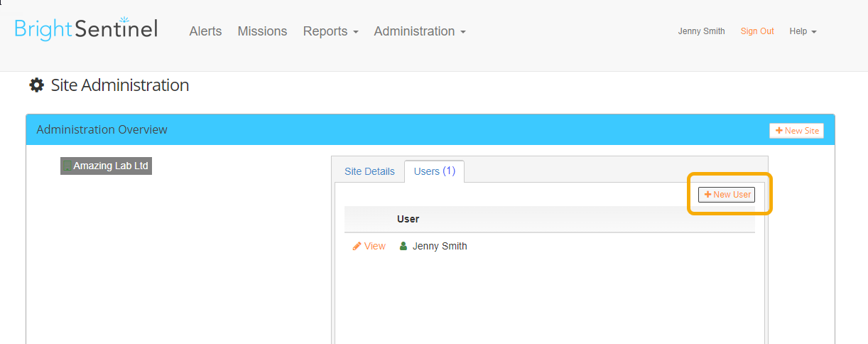Screen dimensions: 868x344
Task: Click the BrightSentinel logo
Action: pyautogui.click(x=86, y=28)
